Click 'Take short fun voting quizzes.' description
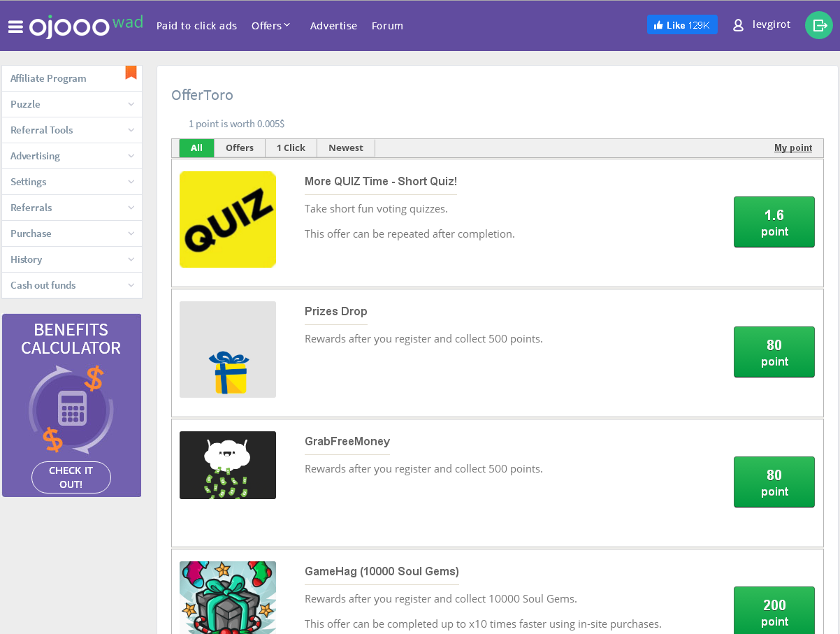840x634 pixels. [376, 208]
